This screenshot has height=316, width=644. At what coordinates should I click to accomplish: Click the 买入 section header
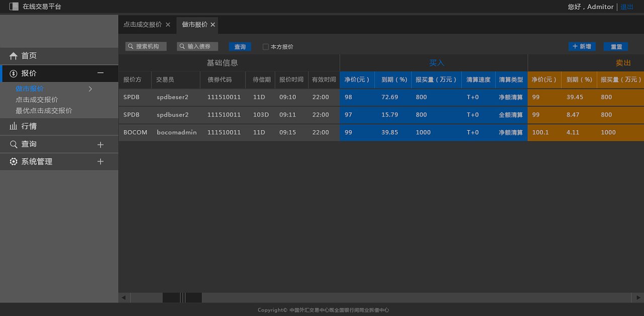click(x=437, y=63)
